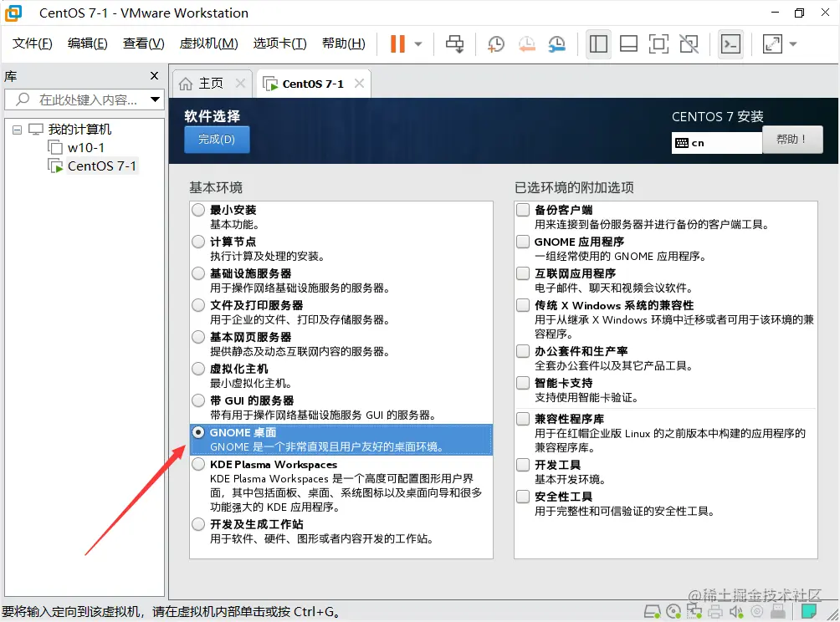
Task: Click the printer status bar icon
Action: (715, 611)
